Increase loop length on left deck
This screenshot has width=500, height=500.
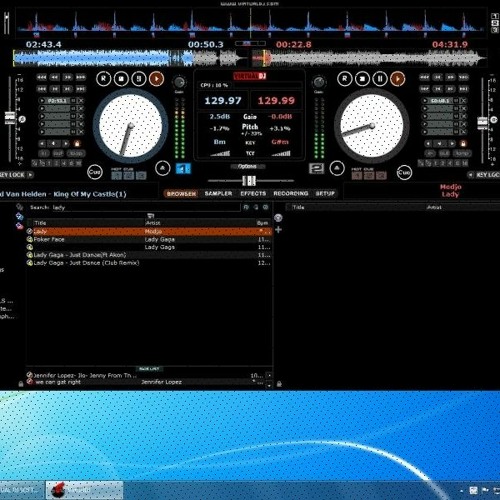(x=66, y=144)
